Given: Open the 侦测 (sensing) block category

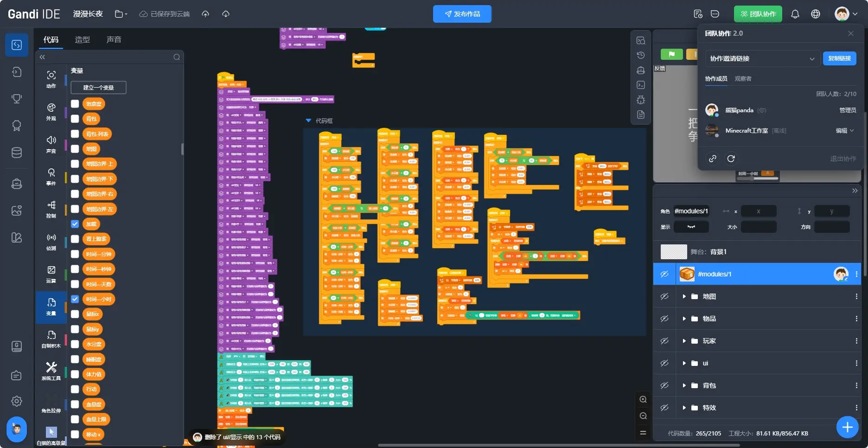Looking at the screenshot, I should (x=51, y=242).
